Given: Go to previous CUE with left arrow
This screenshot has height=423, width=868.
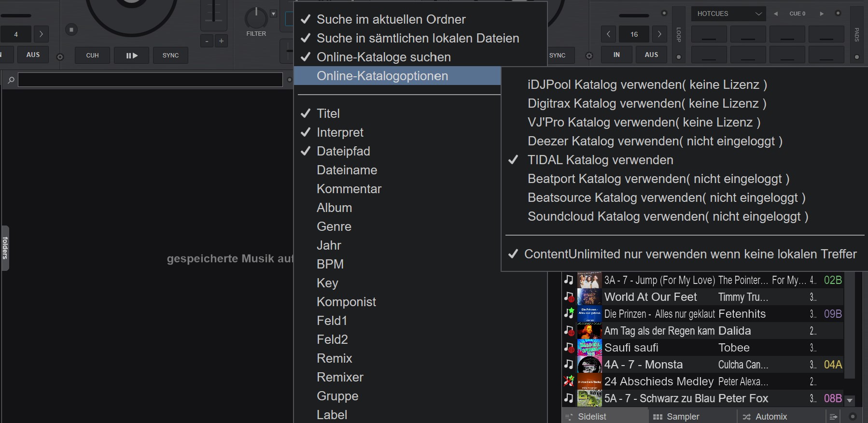Looking at the screenshot, I should tap(776, 14).
